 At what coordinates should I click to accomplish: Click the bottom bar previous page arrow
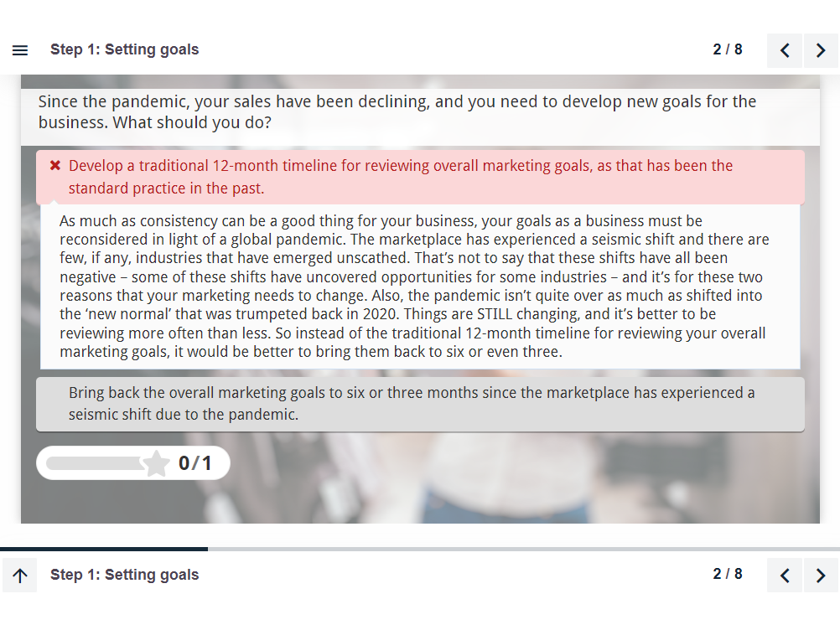coord(785,576)
